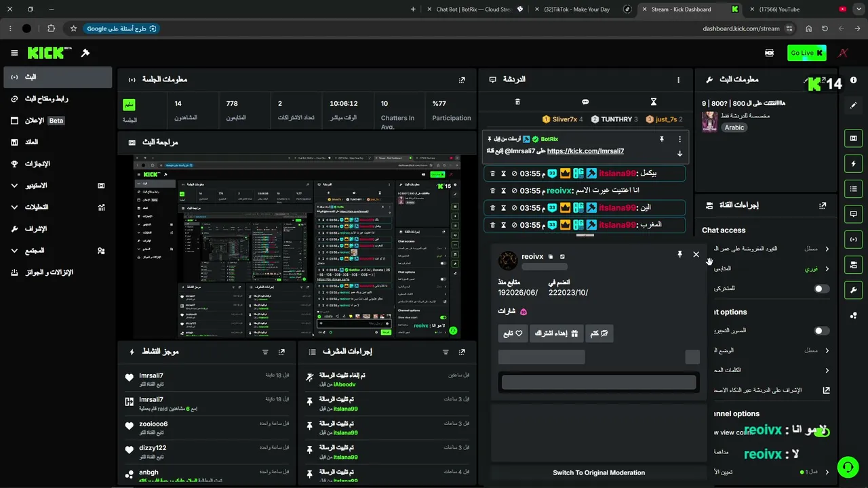Viewport: 868px width, 488px height.
Task: Click the lightning bolt icon in right rail
Action: (x=853, y=163)
